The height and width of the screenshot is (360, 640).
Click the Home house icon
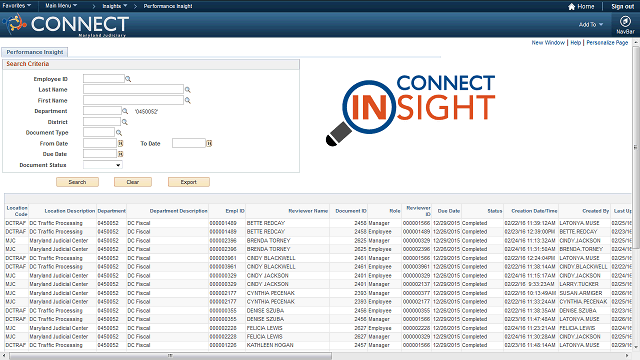click(571, 7)
